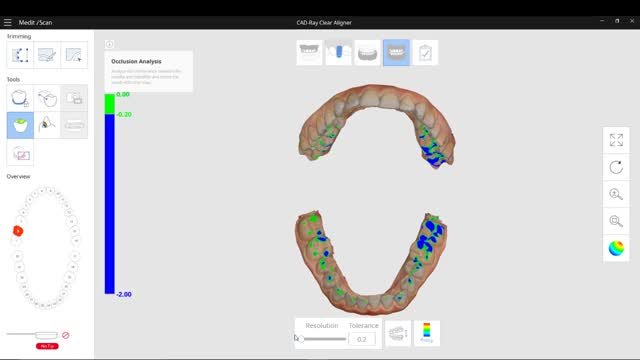Toggle the colorful texture display sphere
The height and width of the screenshot is (360, 640).
tap(616, 248)
